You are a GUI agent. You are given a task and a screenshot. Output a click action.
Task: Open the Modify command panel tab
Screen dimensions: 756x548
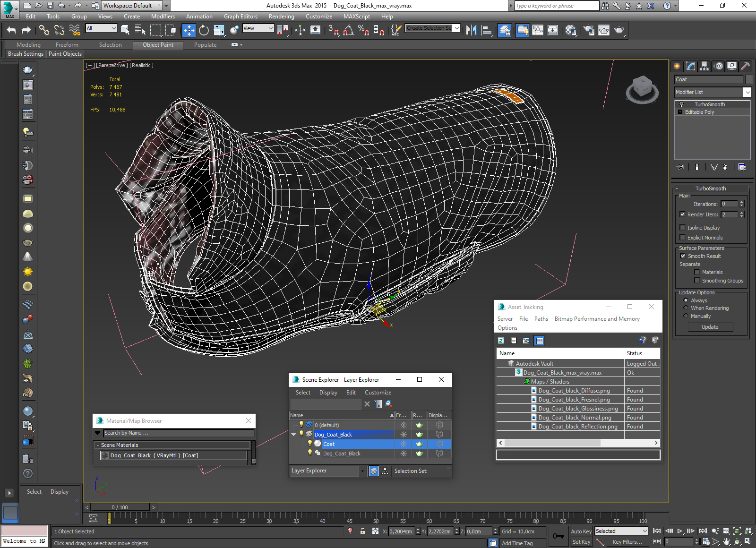691,66
